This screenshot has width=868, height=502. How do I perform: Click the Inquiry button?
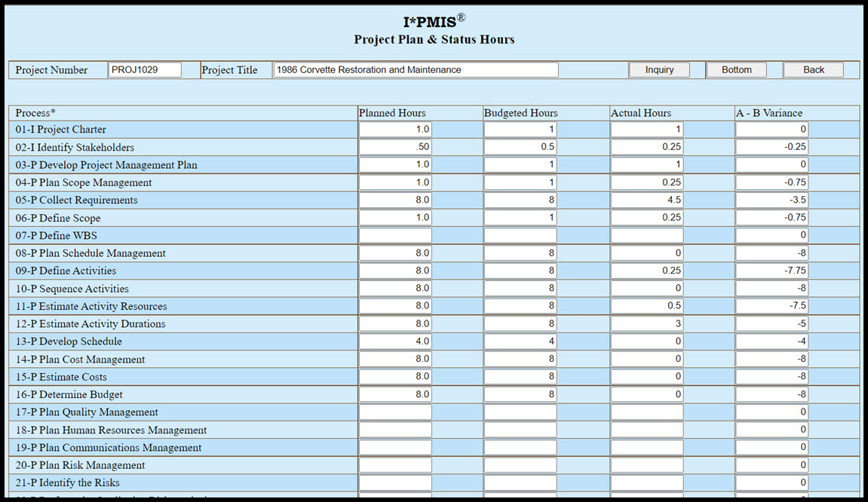[x=659, y=69]
